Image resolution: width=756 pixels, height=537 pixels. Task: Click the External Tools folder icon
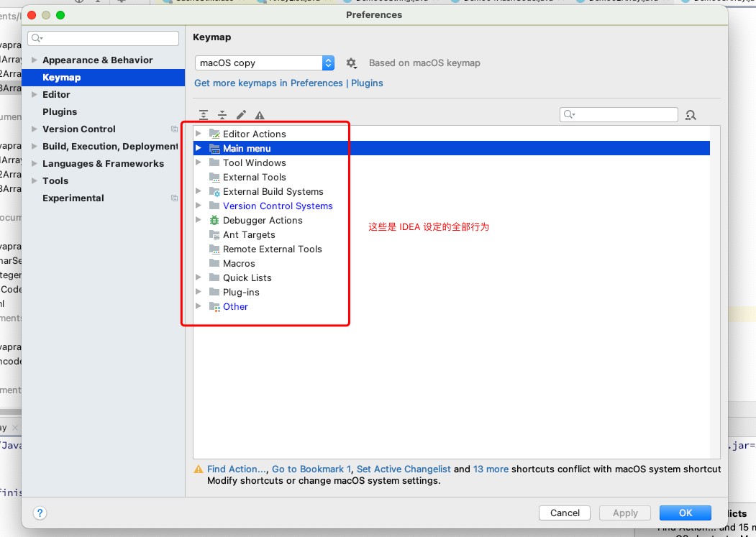[x=214, y=177]
